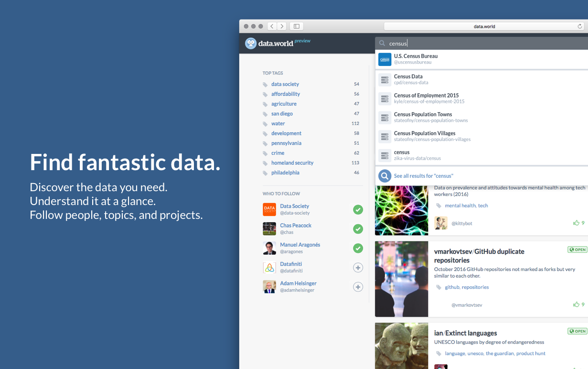
Task: Click the tag icon next to data society
Action: [x=265, y=85]
